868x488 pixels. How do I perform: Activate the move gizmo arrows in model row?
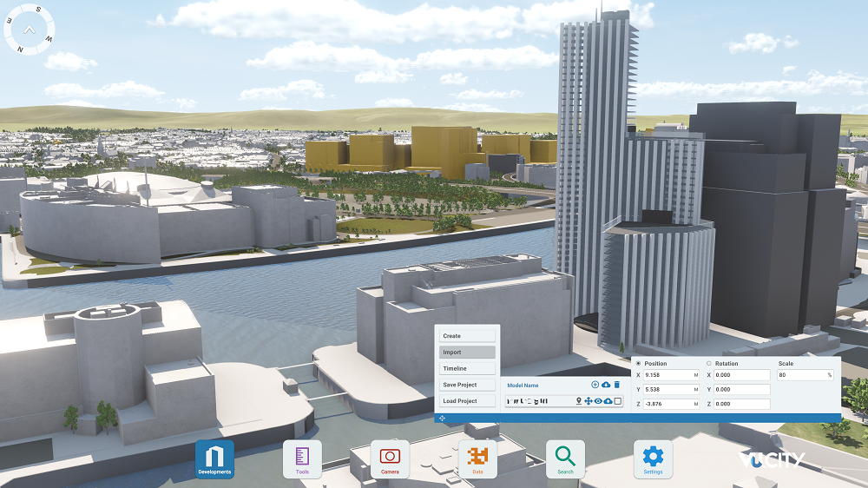click(588, 400)
